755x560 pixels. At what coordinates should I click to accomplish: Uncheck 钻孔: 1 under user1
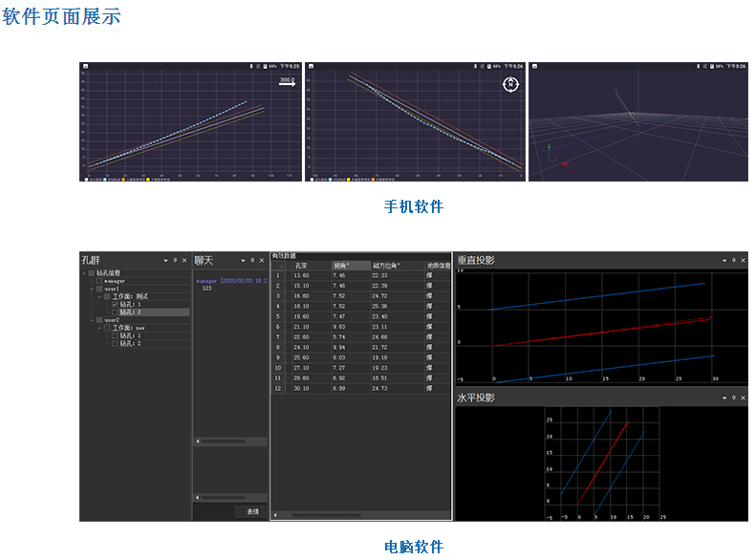[115, 304]
